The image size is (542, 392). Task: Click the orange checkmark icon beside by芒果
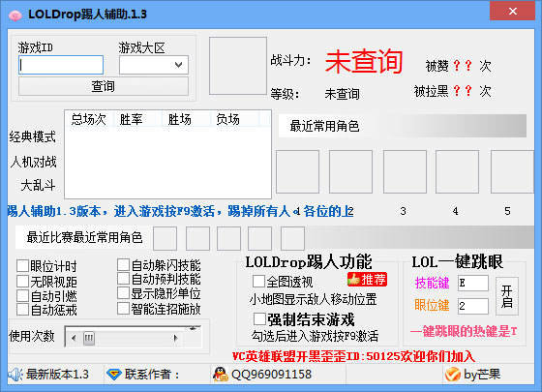[x=453, y=375]
